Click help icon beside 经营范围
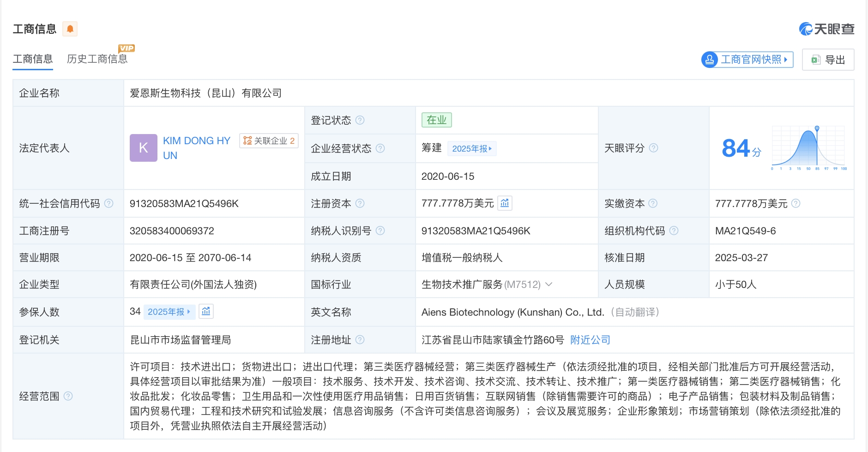This screenshot has height=452, width=868. tap(68, 396)
